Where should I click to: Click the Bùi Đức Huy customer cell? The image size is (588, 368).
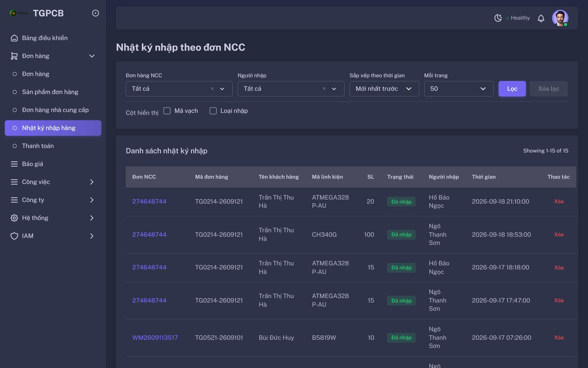(x=276, y=337)
